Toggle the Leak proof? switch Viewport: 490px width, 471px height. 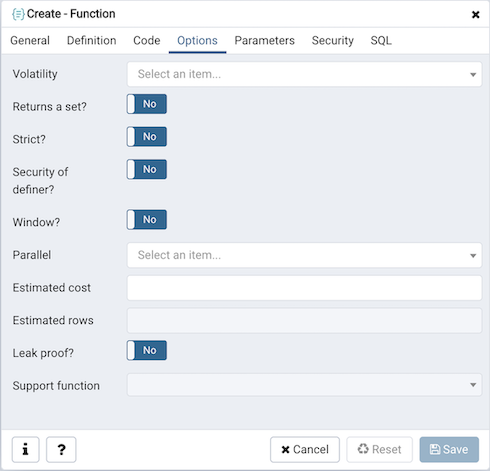point(147,350)
